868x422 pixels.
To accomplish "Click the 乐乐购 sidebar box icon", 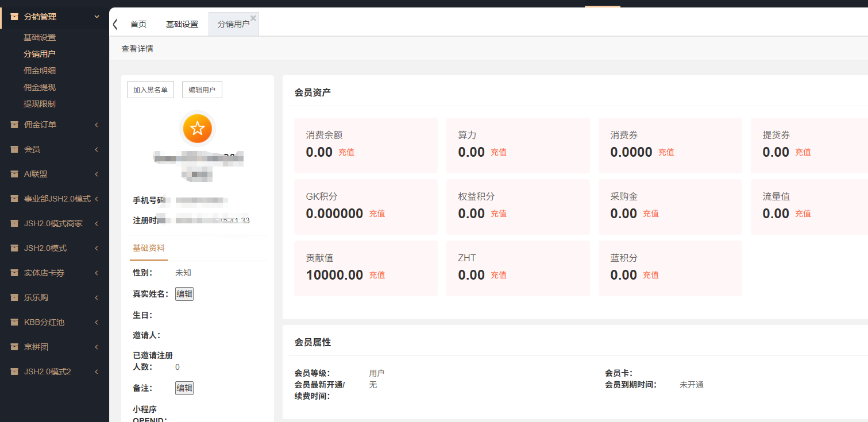I will (x=14, y=297).
